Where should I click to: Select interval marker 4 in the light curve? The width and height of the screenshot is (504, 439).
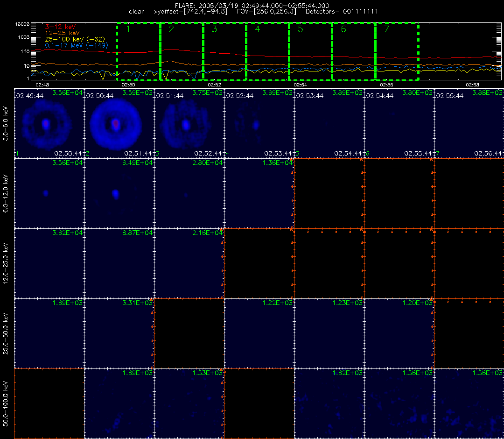point(258,29)
